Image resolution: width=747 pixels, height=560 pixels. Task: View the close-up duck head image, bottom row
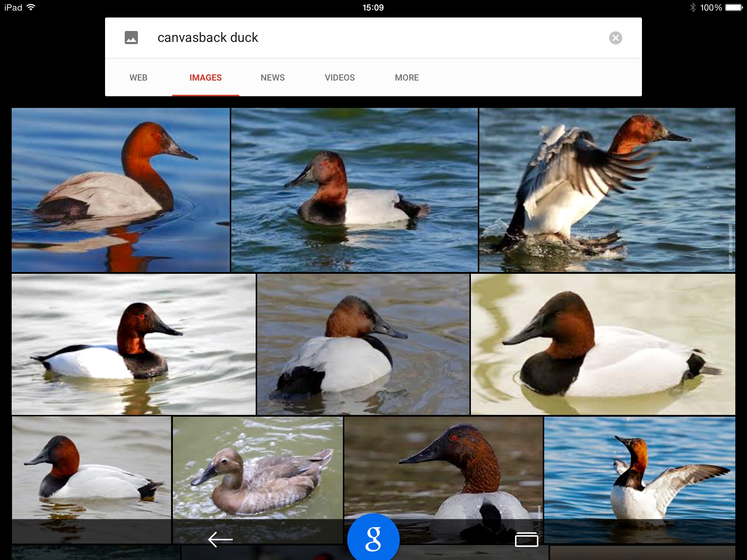pos(443,470)
